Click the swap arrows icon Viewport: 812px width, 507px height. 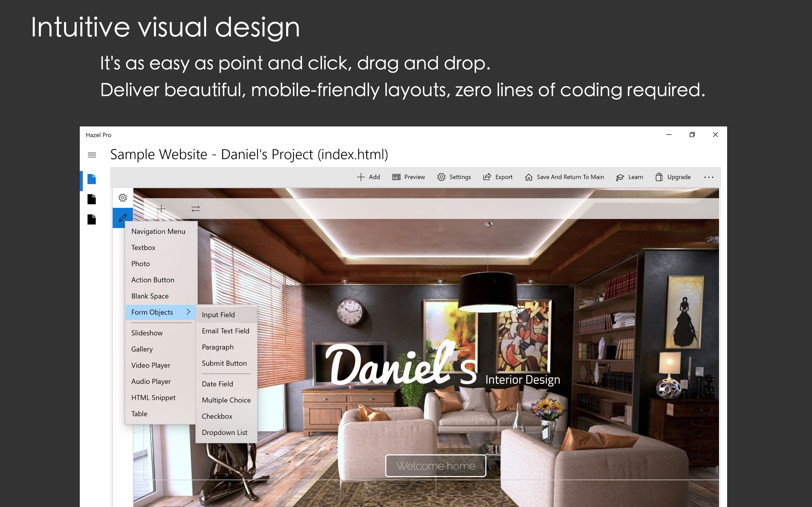[x=196, y=209]
